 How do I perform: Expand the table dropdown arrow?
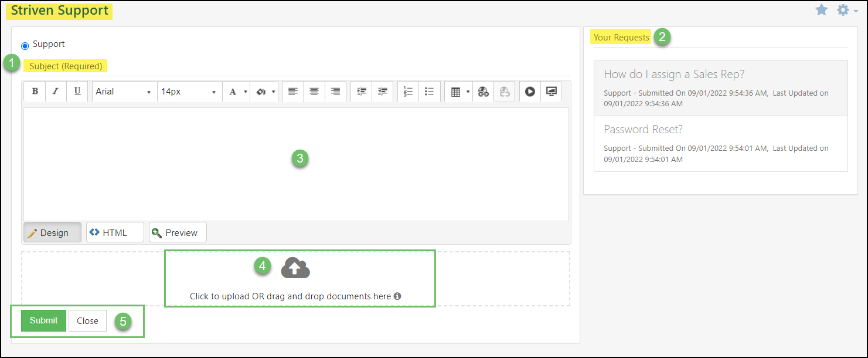coord(468,92)
